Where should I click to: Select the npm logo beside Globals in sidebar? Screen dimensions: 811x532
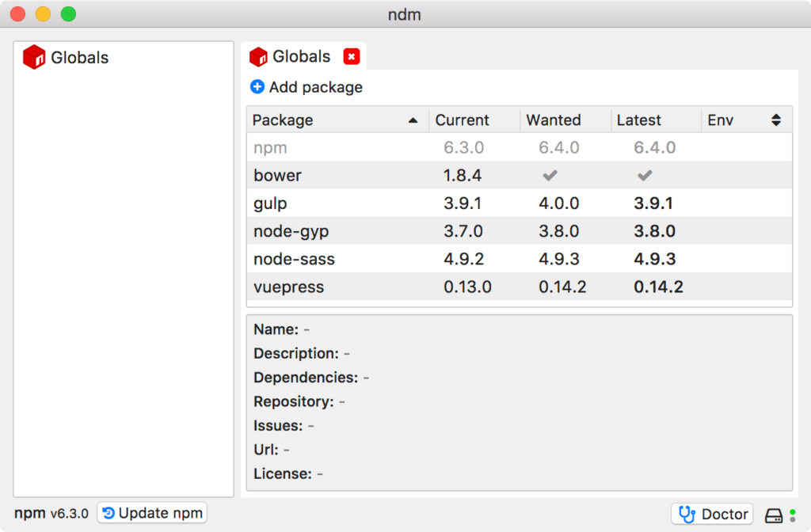pos(35,57)
